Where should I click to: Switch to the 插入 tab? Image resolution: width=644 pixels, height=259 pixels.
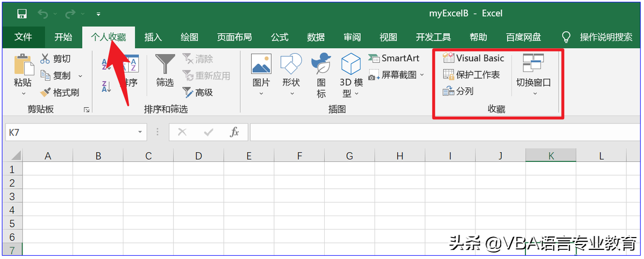153,37
